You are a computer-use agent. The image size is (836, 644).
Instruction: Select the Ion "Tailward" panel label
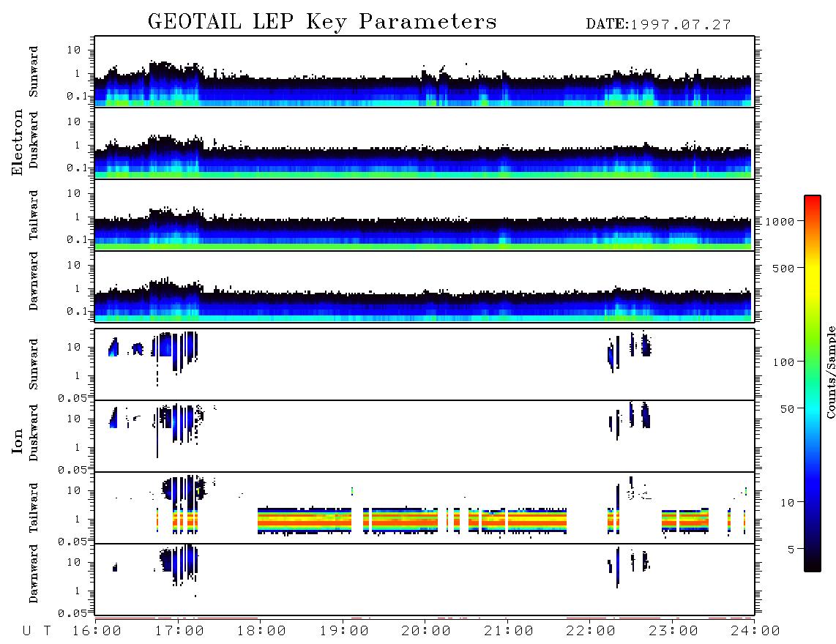(33, 508)
